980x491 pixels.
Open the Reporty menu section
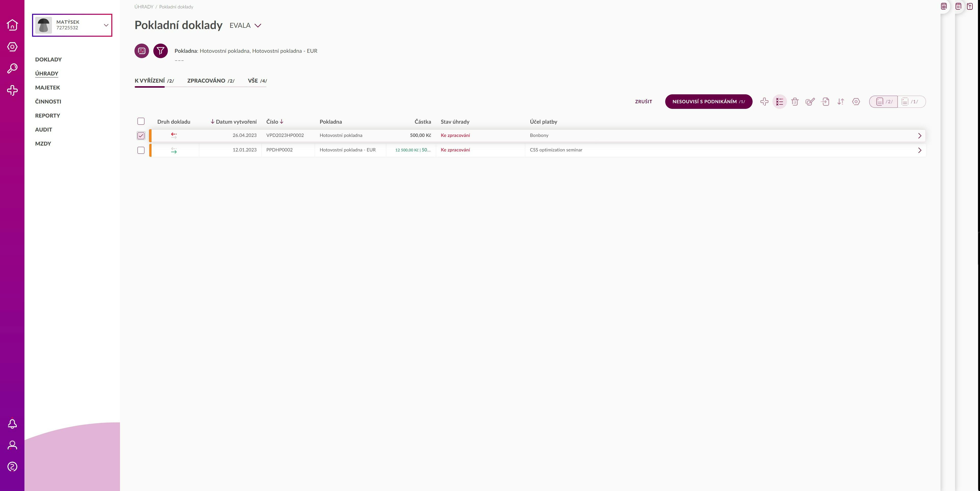48,115
